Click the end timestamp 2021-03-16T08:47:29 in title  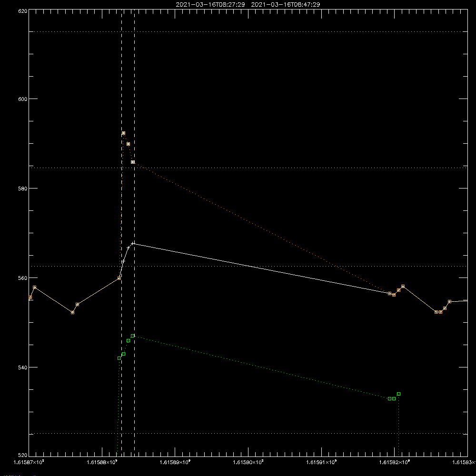click(x=286, y=5)
